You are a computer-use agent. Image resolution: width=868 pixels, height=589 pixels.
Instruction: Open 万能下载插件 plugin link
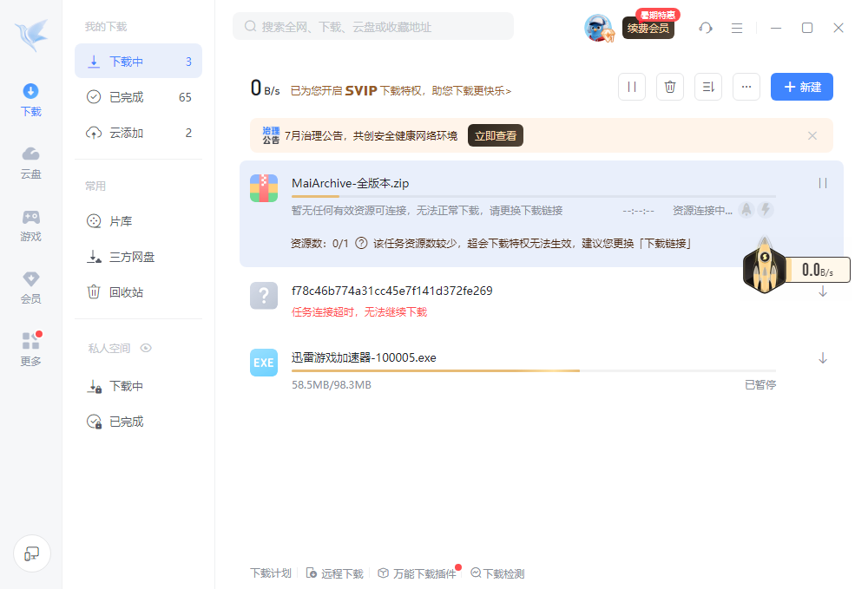pyautogui.click(x=418, y=573)
